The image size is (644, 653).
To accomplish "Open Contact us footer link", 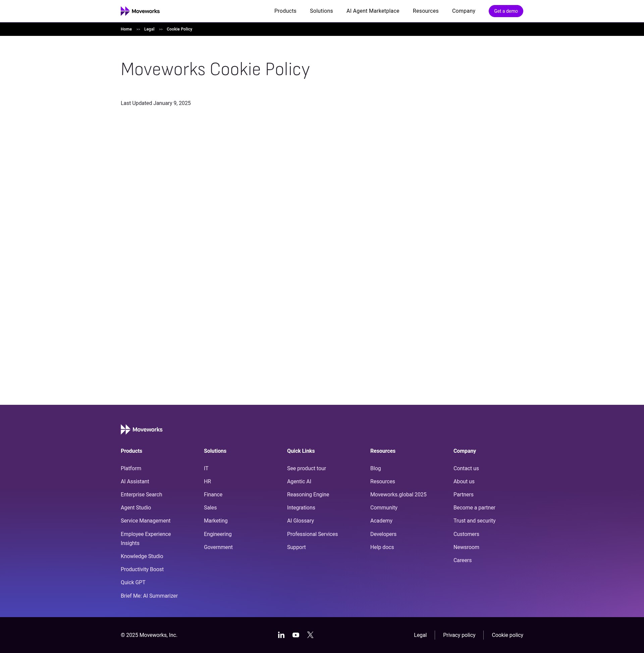I will coord(466,469).
